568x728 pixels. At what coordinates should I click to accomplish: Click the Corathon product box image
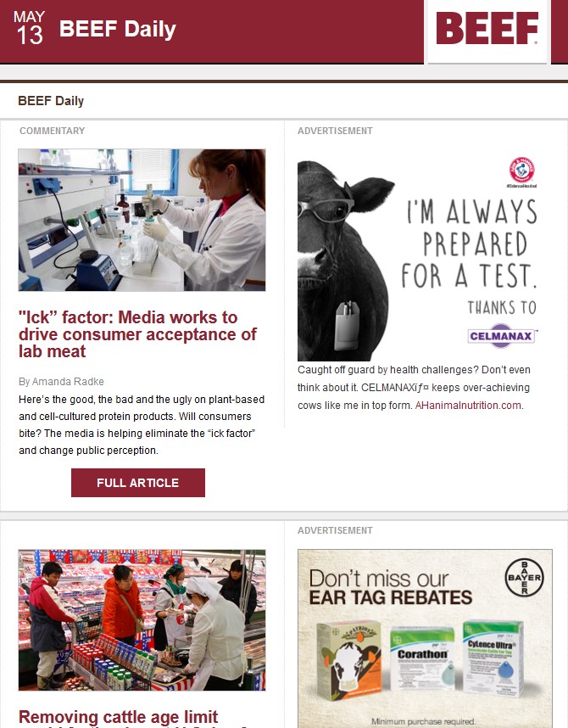pyautogui.click(x=422, y=658)
